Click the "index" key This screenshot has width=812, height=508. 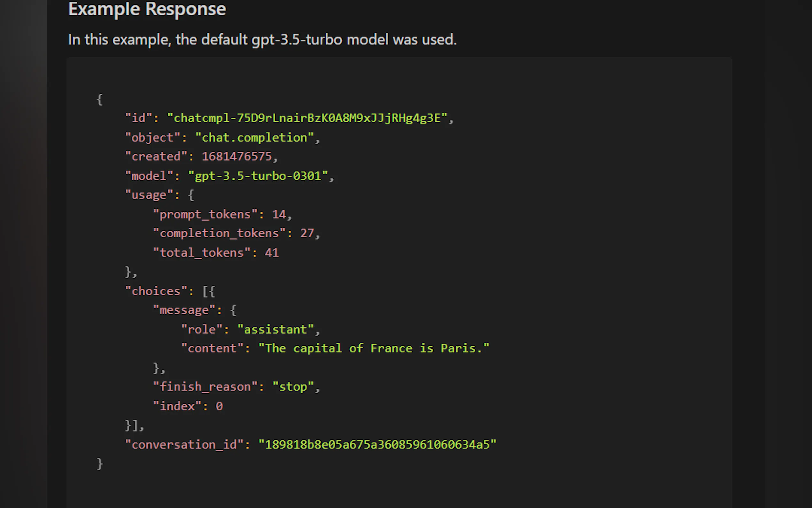[177, 406]
